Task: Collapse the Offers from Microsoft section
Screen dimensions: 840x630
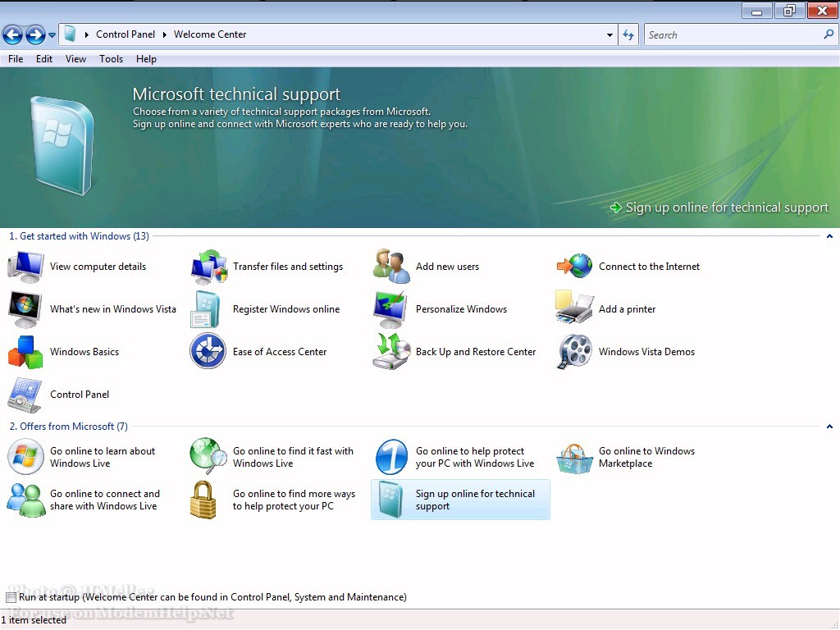Action: tap(829, 427)
